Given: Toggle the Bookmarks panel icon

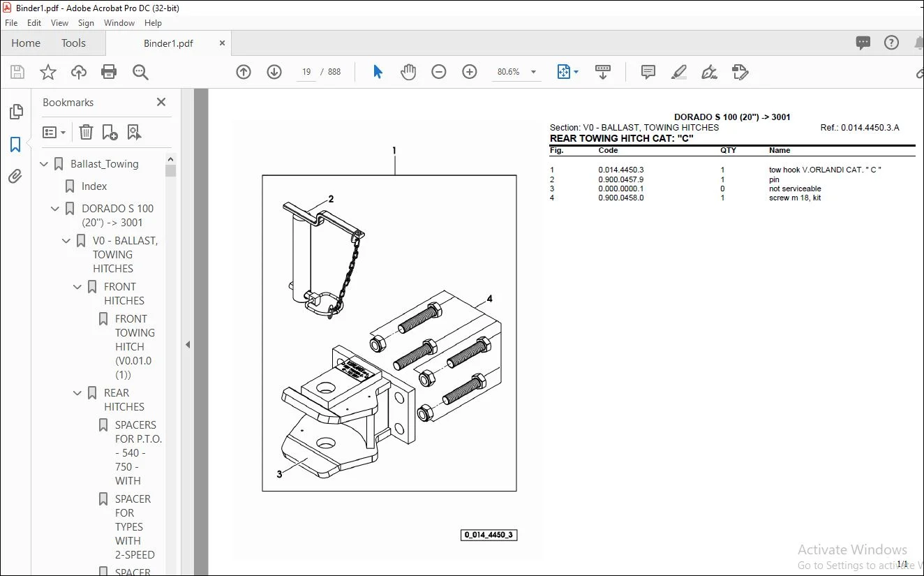Looking at the screenshot, I should 15,145.
